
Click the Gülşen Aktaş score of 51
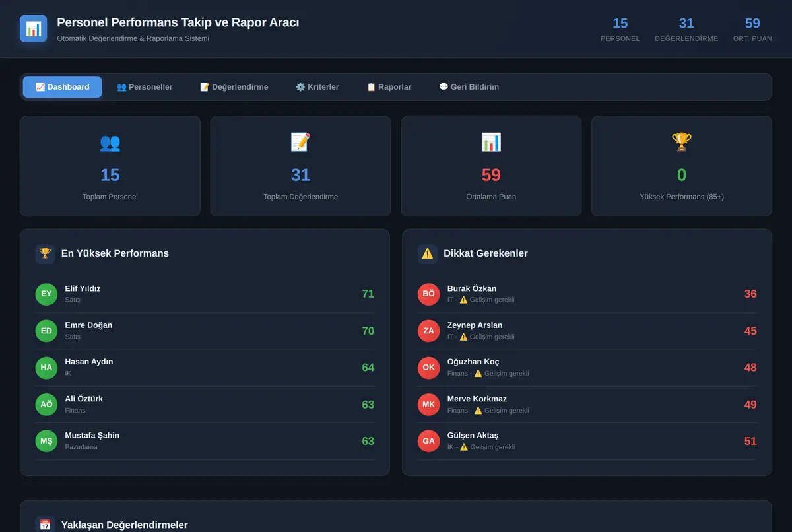(750, 441)
